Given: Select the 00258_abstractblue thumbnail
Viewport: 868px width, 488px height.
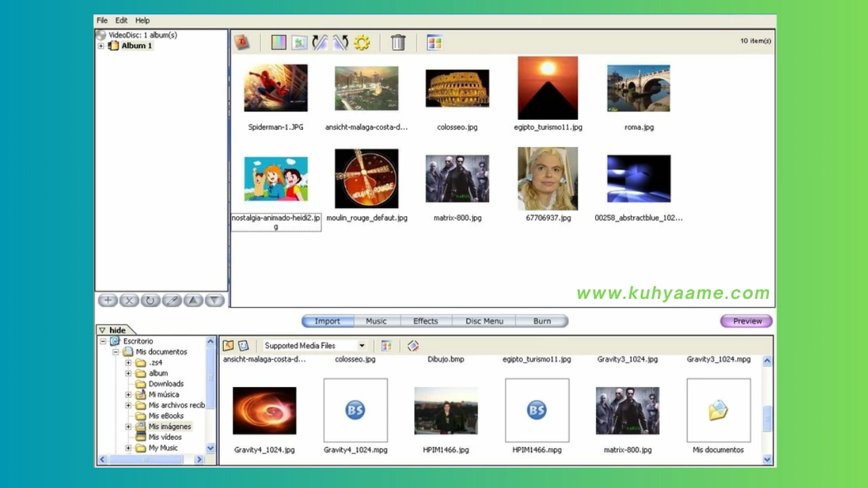Looking at the screenshot, I should click(x=639, y=179).
